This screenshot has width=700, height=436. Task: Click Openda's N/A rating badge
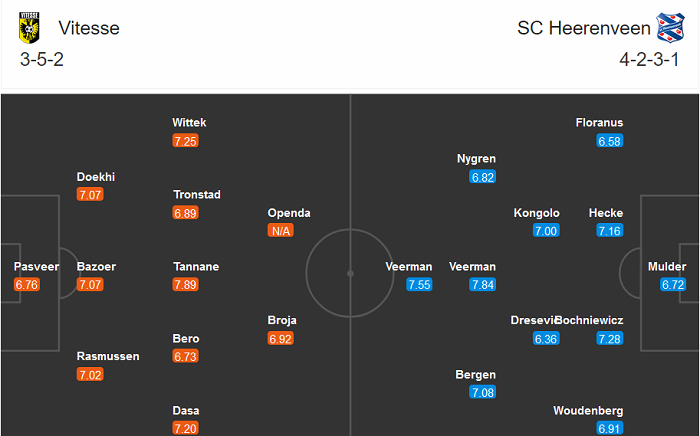pos(282,231)
